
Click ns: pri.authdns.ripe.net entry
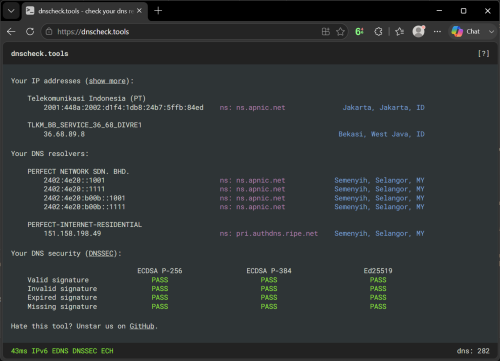click(269, 234)
